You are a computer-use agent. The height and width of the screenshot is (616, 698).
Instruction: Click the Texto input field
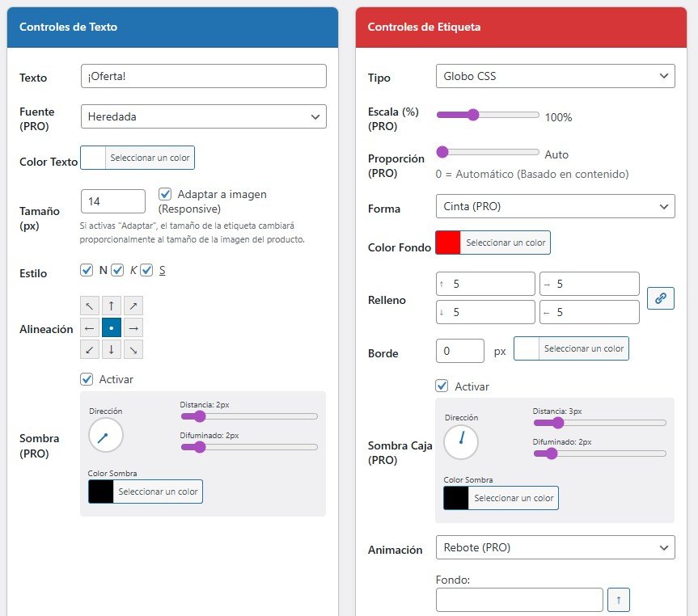pos(204,76)
